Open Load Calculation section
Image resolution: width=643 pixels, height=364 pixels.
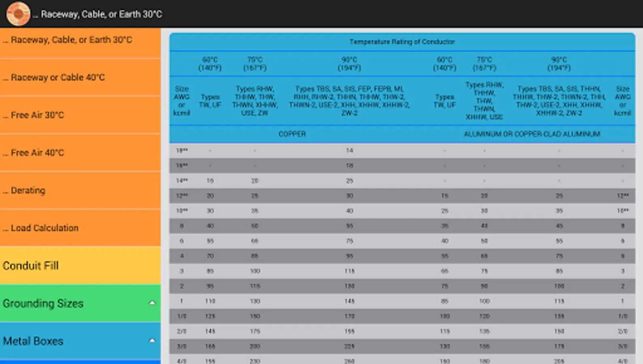[x=80, y=228]
